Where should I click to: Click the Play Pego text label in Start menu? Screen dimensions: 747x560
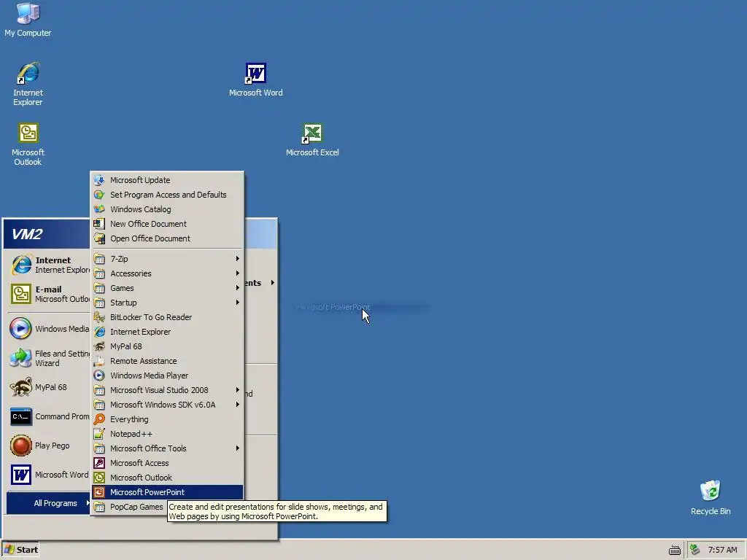pos(53,446)
